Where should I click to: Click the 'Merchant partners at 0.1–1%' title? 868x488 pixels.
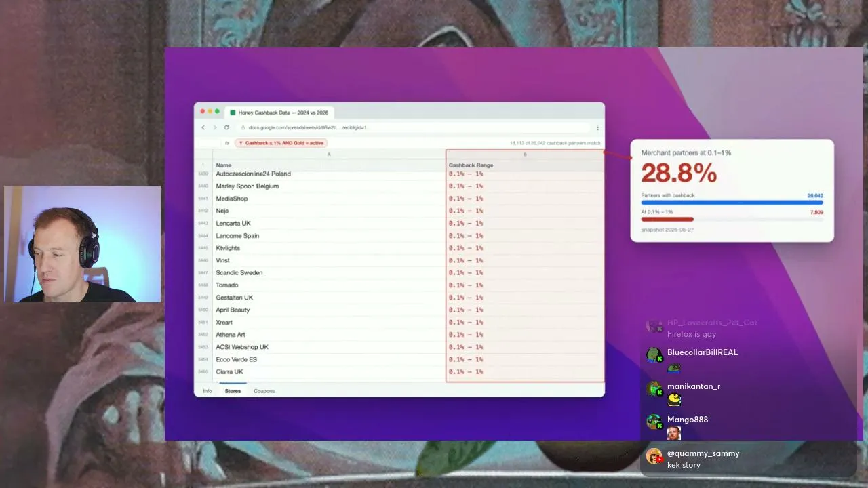(686, 152)
